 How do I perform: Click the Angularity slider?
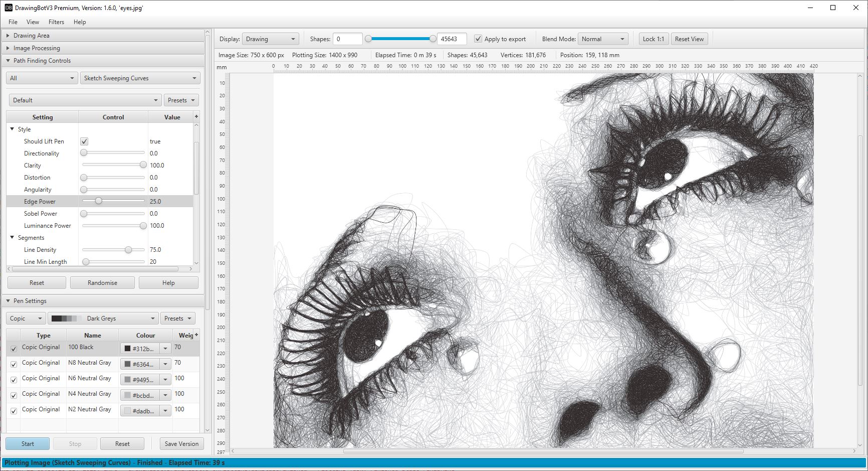tap(113, 189)
